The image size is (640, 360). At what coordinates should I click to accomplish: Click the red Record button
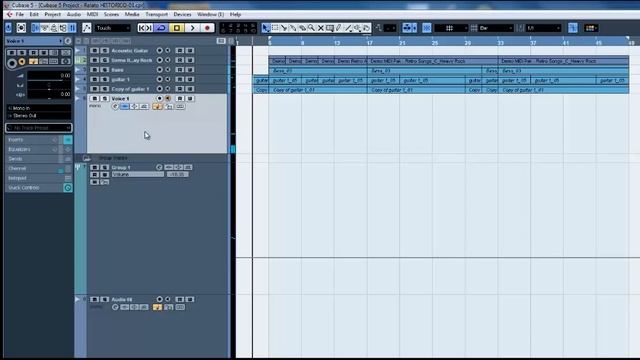pos(207,28)
